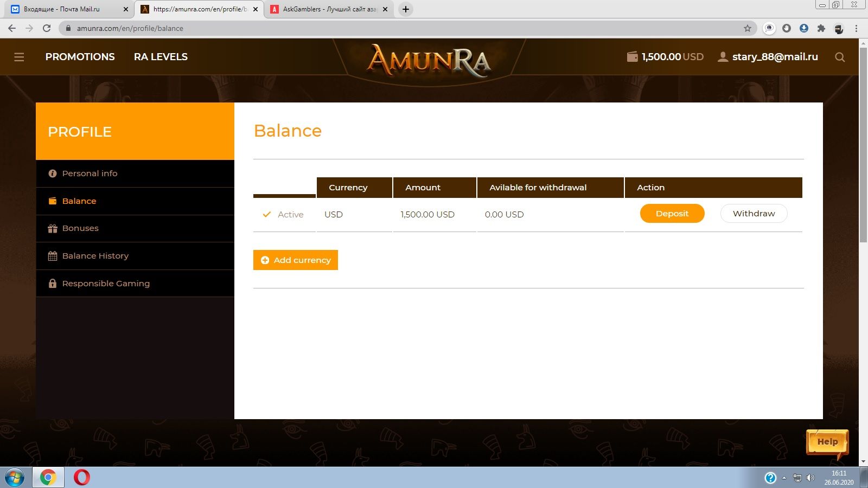
Task: Open Balance History in profile sidebar
Action: tap(135, 256)
